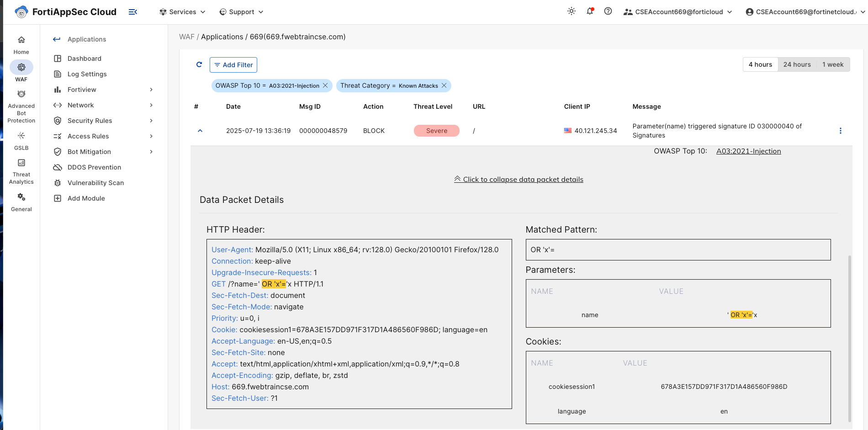Select the WAF module icon
This screenshot has width=868, height=430.
click(x=21, y=67)
